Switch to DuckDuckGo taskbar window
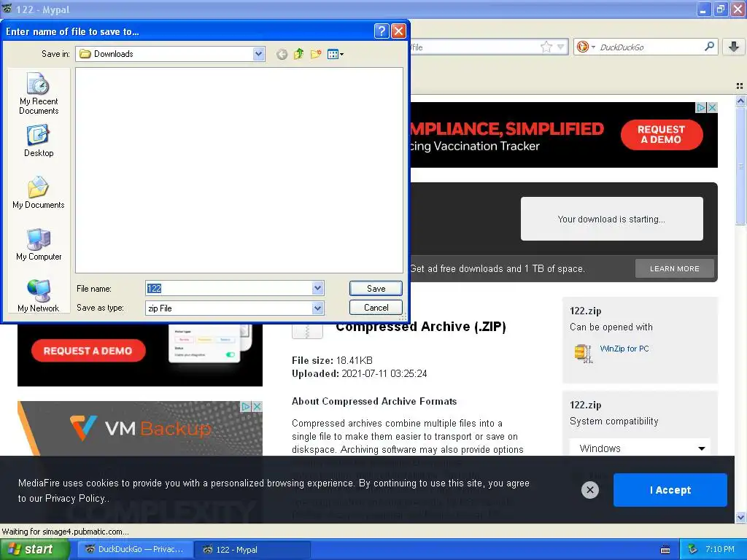747x560 pixels. 135,550
